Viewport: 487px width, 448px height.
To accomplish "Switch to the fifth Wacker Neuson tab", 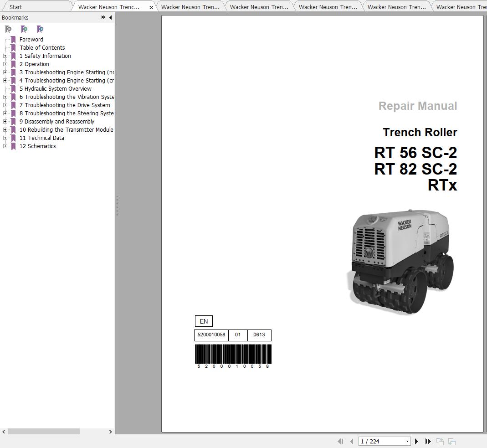I will [397, 7].
